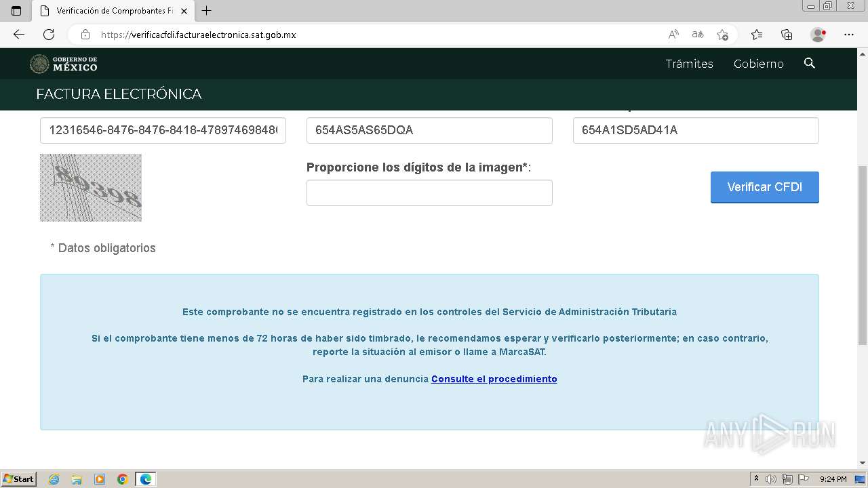Click the address bar URL
868x488 pixels.
198,35
